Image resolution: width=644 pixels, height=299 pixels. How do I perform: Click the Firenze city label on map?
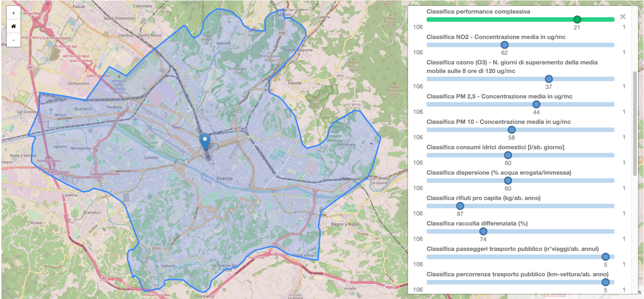225,179
